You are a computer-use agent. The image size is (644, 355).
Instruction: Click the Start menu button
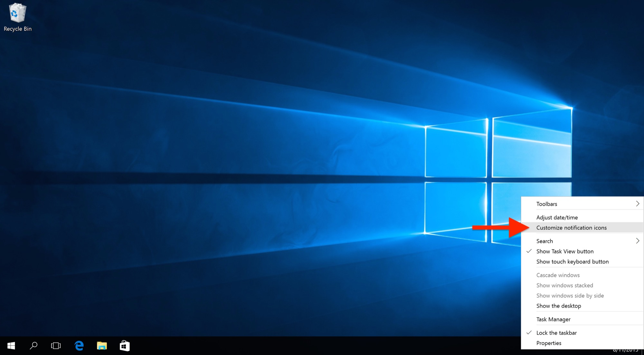pos(11,346)
